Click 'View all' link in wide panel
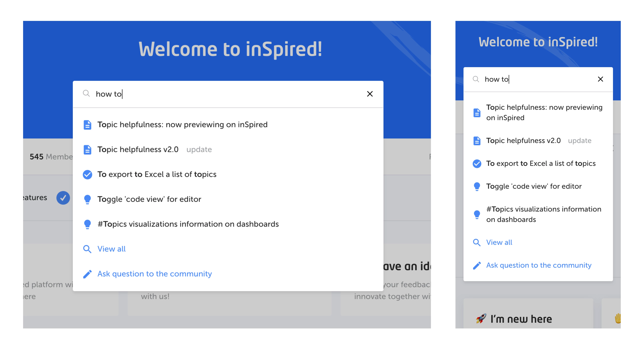Viewport: 644px width, 350px height. coord(111,249)
